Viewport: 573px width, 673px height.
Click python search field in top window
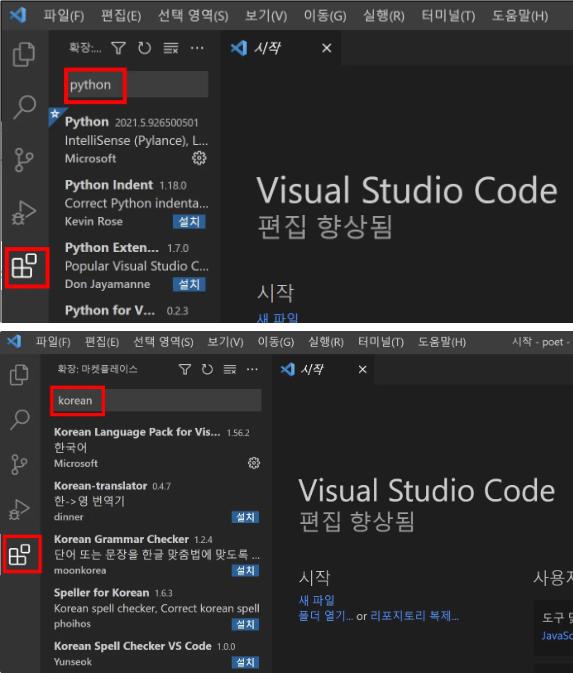[x=137, y=85]
